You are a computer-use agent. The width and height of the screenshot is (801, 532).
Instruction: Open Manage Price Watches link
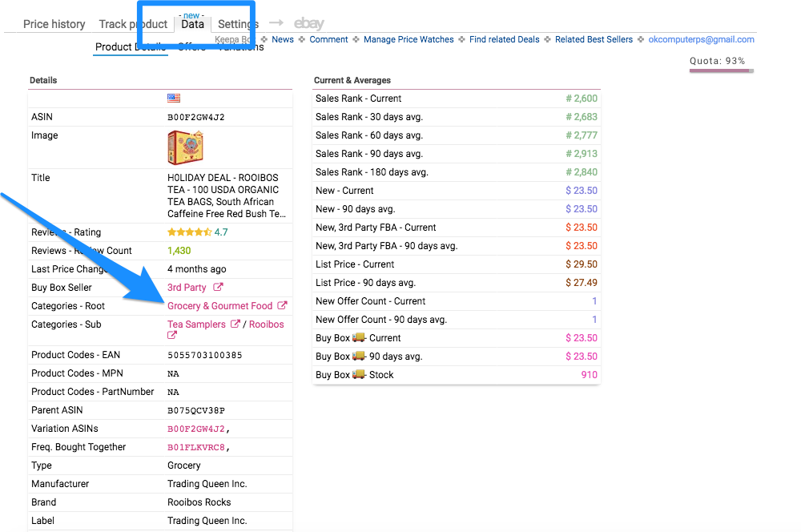point(409,39)
